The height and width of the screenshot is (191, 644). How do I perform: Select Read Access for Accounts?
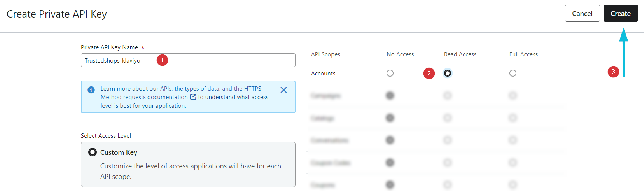tap(448, 73)
